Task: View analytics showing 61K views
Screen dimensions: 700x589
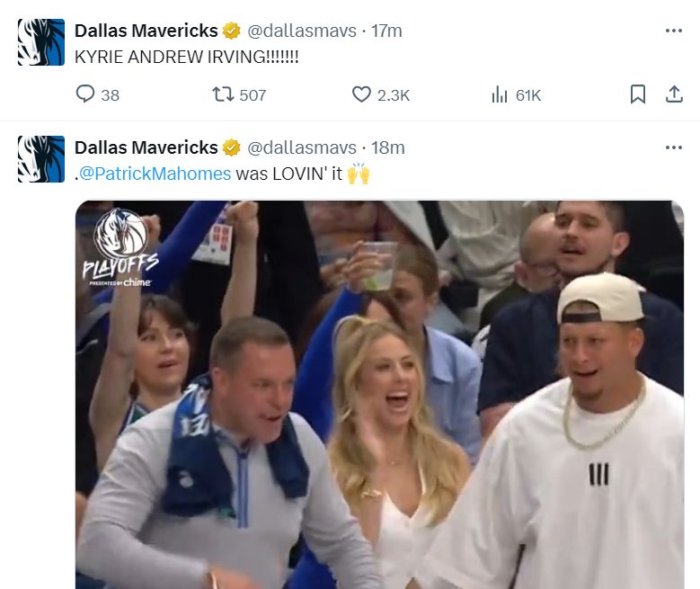Action: point(501,94)
